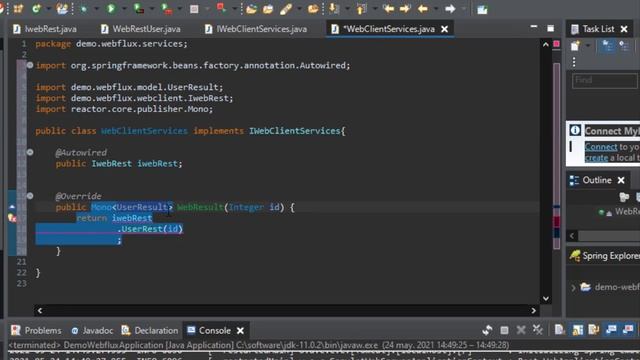Open dropdown arrow next to Coverage button

click(152, 9)
